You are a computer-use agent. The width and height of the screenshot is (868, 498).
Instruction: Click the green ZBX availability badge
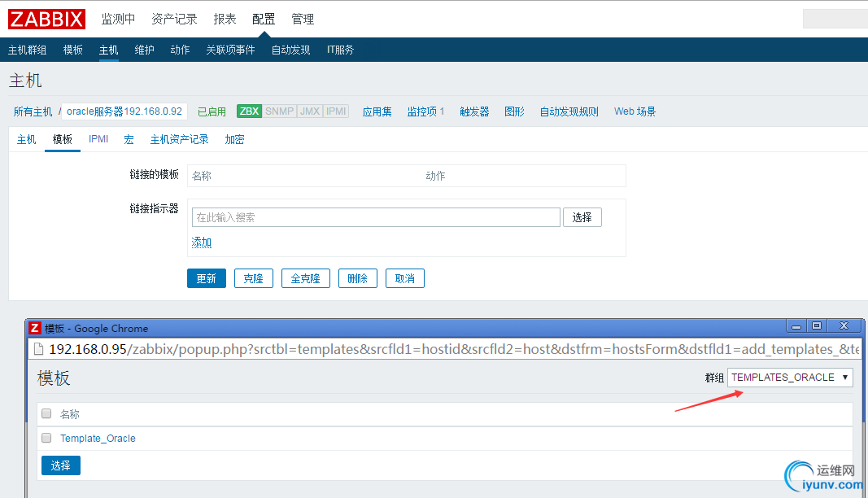(249, 111)
